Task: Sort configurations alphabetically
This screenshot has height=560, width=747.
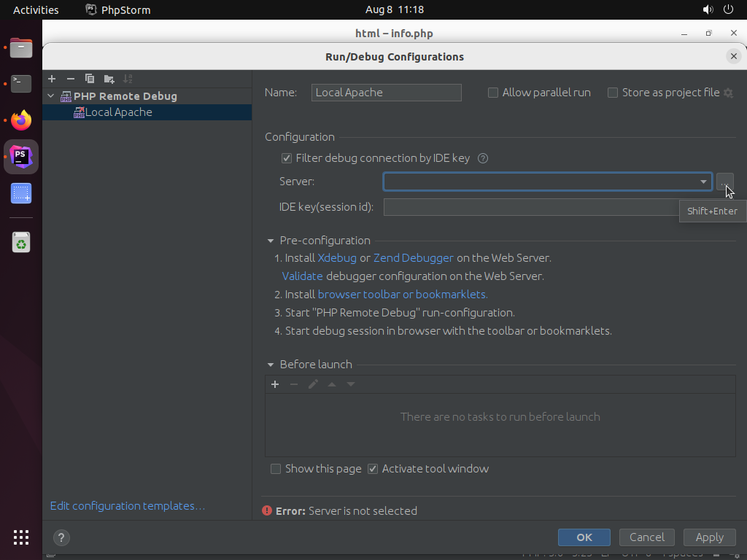Action: click(128, 79)
